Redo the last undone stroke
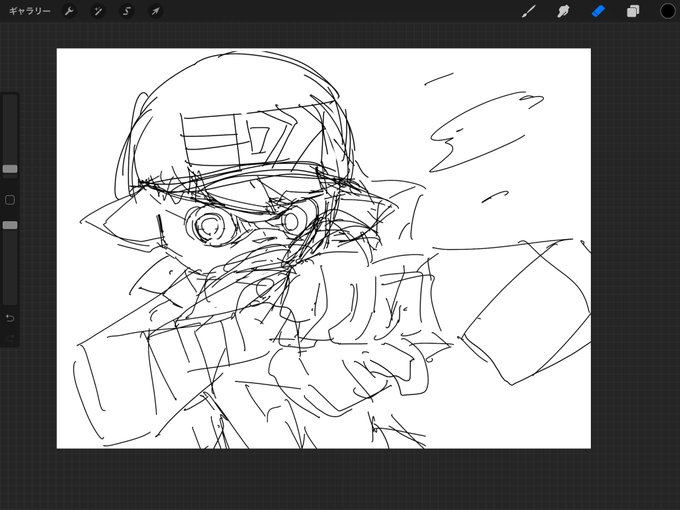The width and height of the screenshot is (680, 510). tap(10, 337)
